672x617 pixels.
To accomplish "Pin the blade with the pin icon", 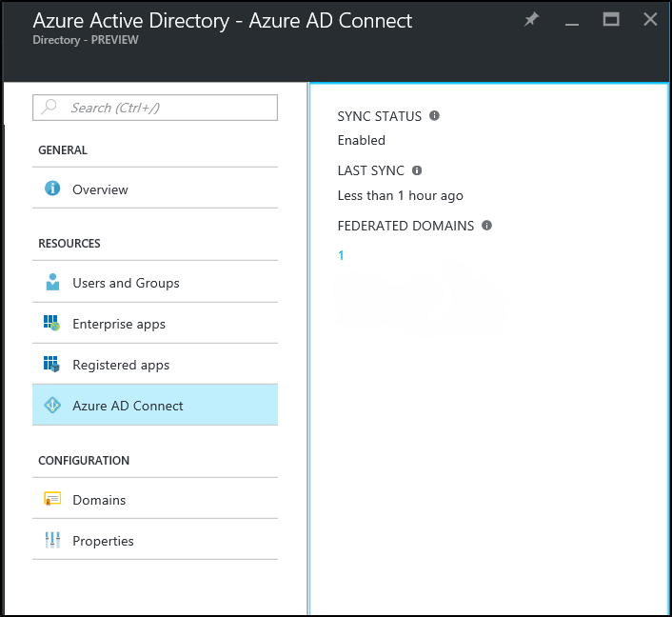I will (531, 19).
